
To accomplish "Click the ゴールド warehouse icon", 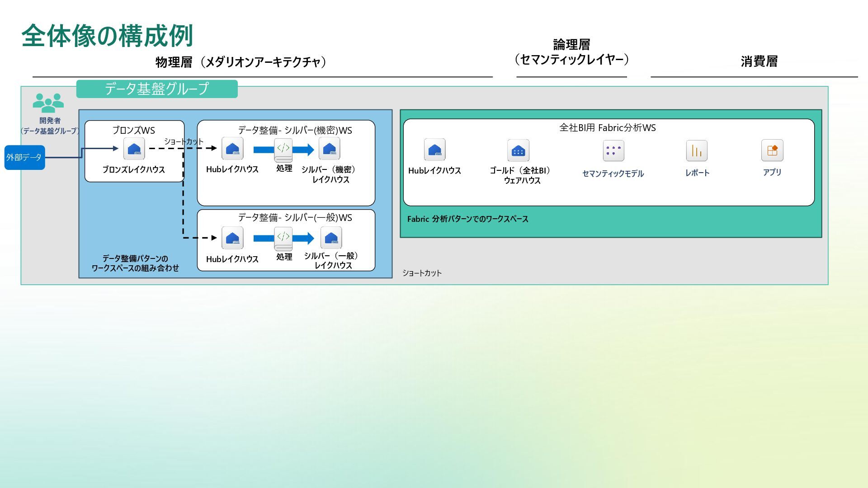I will 518,150.
